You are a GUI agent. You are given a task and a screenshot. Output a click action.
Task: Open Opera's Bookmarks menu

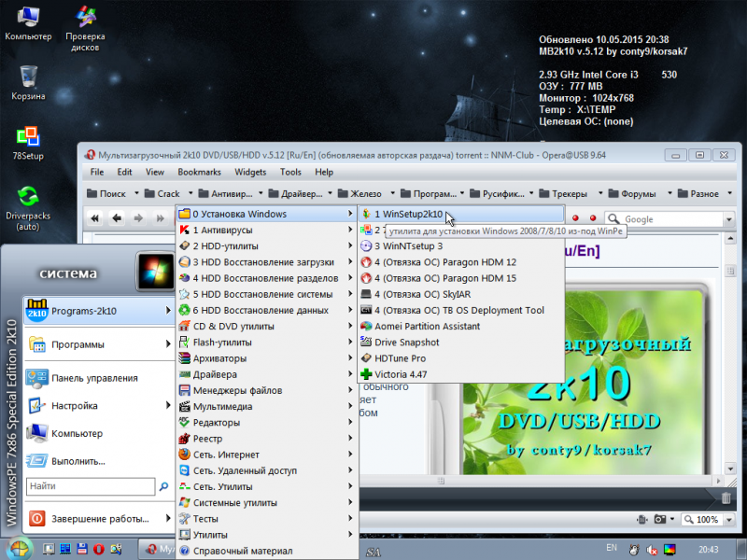point(199,172)
